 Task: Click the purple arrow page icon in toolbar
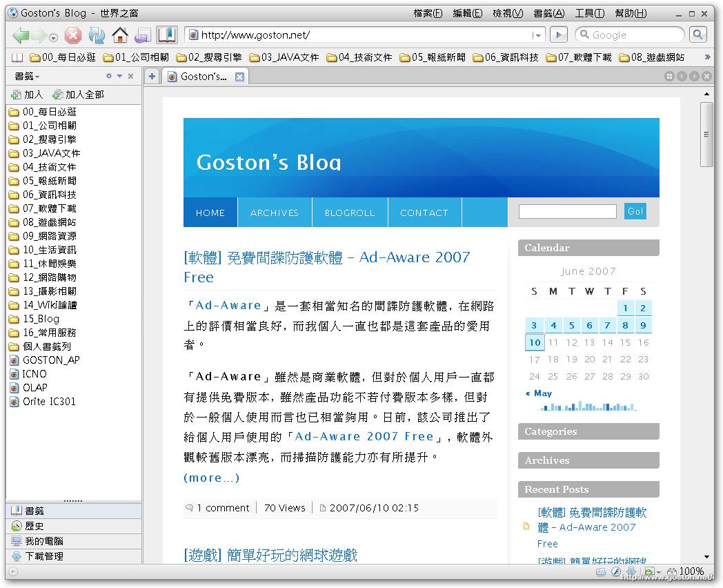[143, 35]
